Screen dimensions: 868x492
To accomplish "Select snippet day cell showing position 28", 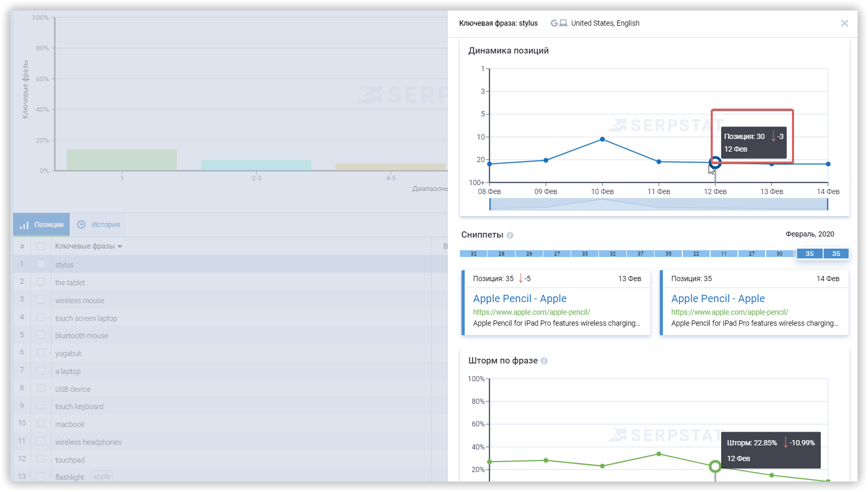I will pyautogui.click(x=501, y=253).
